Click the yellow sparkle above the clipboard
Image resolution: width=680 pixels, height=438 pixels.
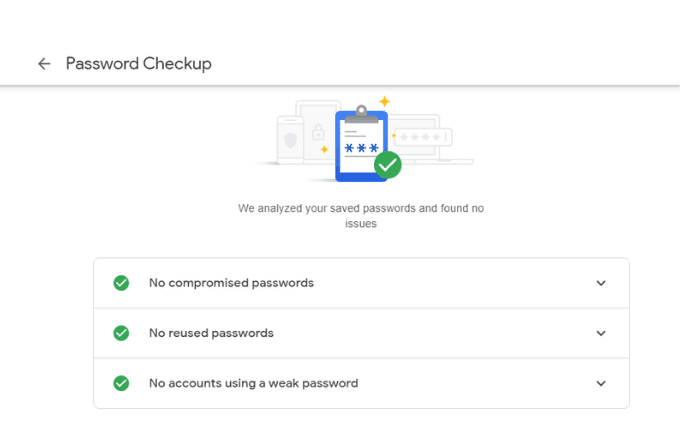click(x=384, y=101)
